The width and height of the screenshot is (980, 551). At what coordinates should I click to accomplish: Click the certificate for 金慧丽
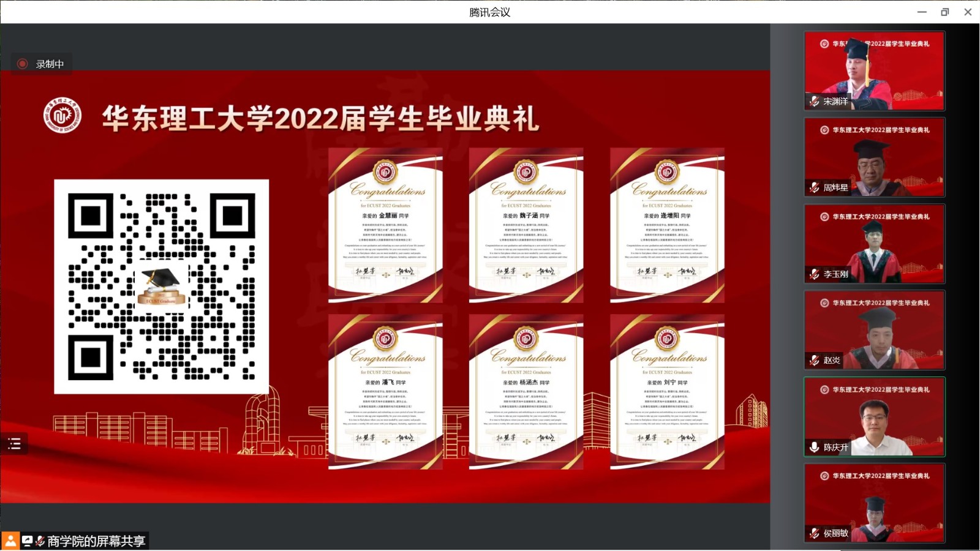pyautogui.click(x=385, y=225)
